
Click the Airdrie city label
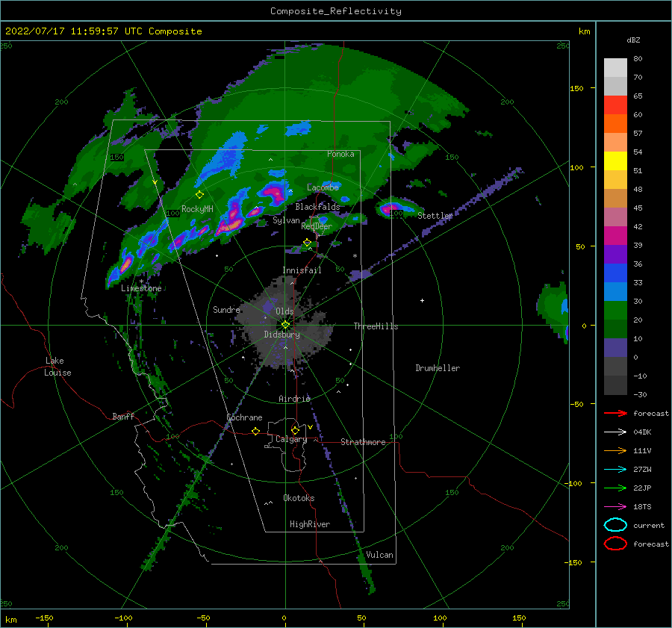294,399
